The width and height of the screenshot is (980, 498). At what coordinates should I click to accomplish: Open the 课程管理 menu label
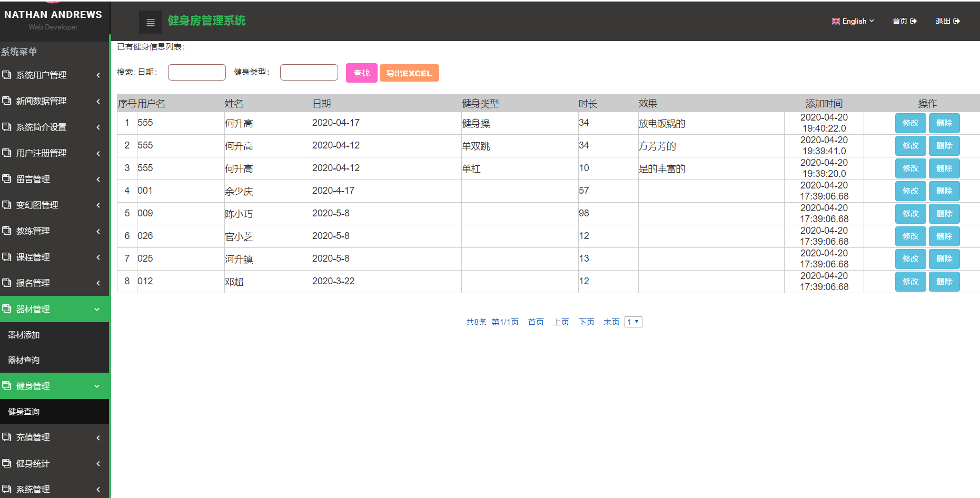pyautogui.click(x=33, y=257)
